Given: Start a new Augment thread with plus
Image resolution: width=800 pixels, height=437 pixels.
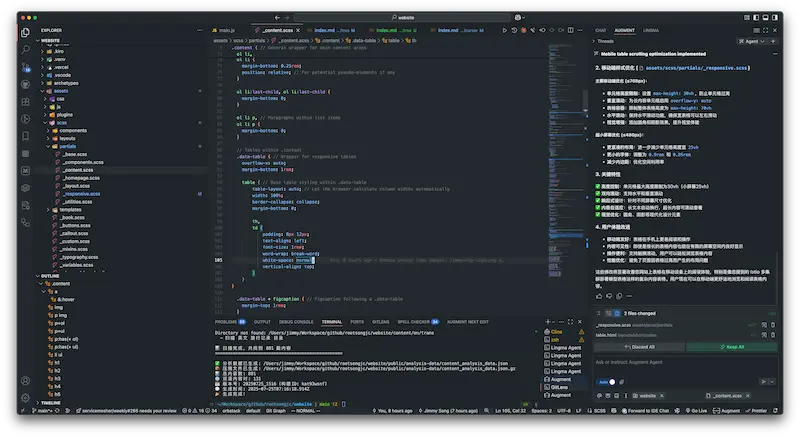Looking at the screenshot, I should coord(773,41).
